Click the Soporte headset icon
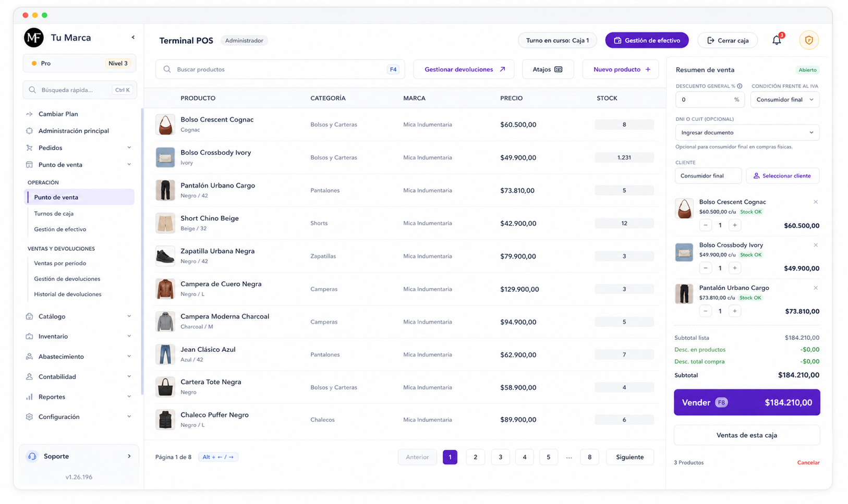The image size is (848, 504). tap(32, 457)
